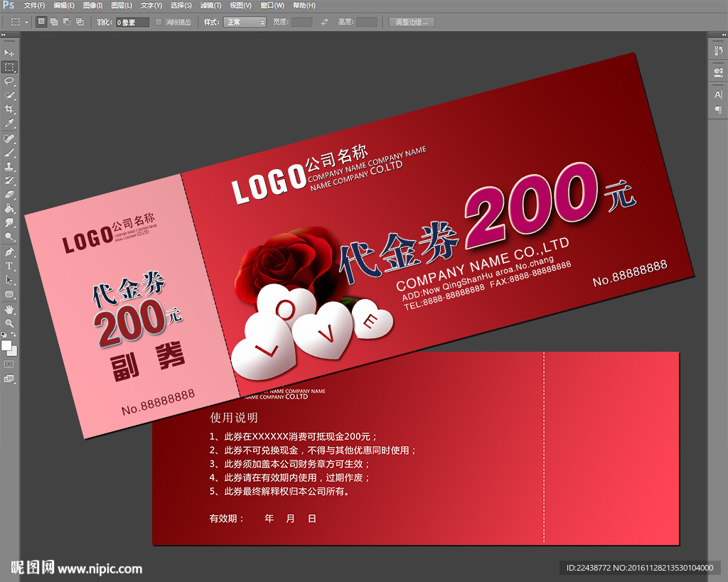Viewport: 728px width, 582px height.
Task: Open the 样式 style dropdown
Action: click(245, 22)
